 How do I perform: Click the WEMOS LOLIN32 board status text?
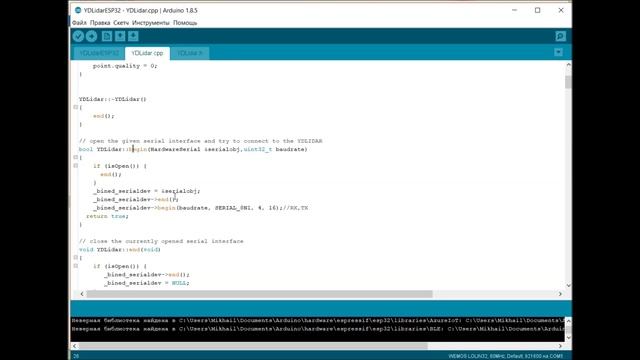coord(506,356)
